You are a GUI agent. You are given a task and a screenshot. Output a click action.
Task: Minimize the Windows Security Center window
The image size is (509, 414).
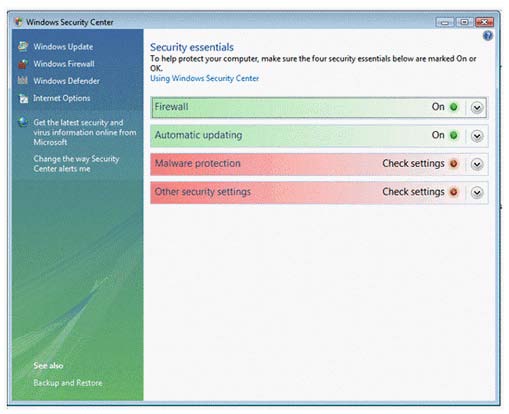click(445, 22)
